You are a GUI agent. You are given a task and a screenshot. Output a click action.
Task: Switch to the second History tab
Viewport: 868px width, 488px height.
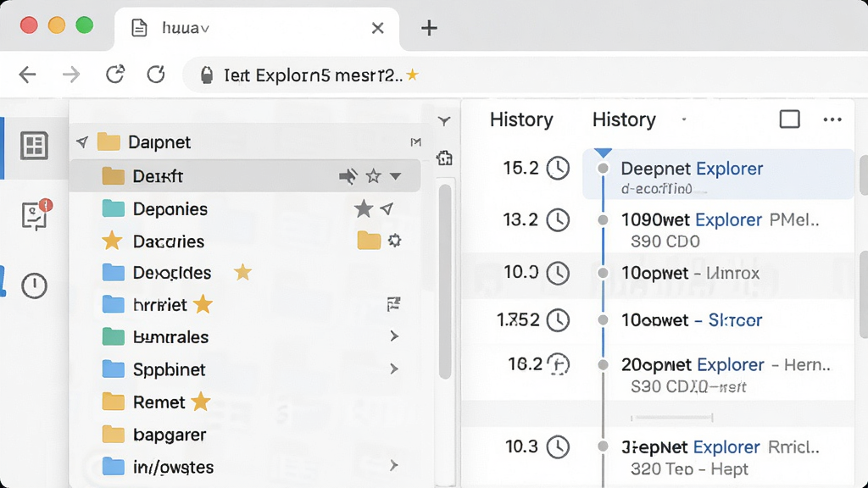click(624, 119)
